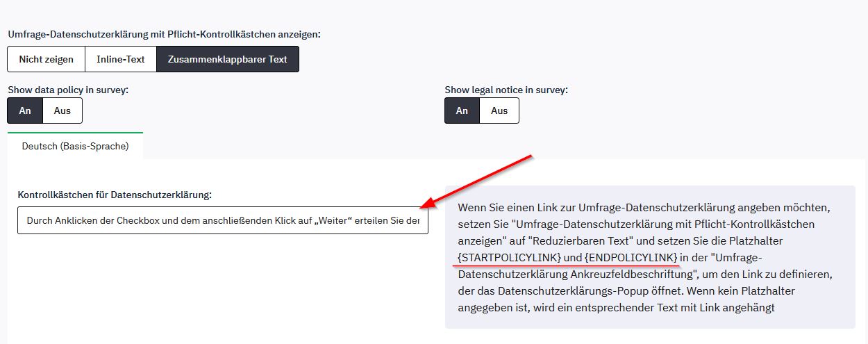The height and width of the screenshot is (344, 868).
Task: Click the "Kontrollkästchen für Datenschutzerklärung:" label
Action: tap(115, 195)
